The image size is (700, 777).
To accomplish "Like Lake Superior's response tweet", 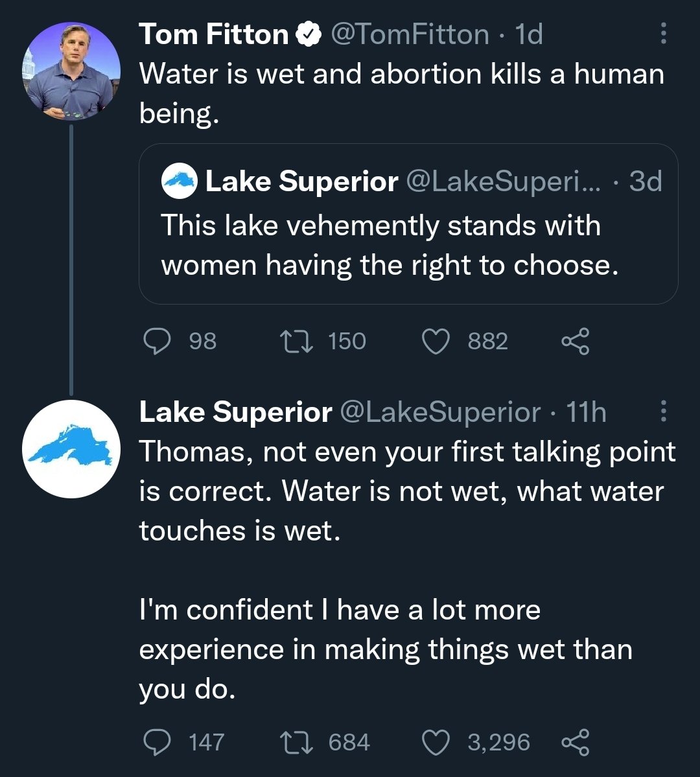I will [436, 742].
